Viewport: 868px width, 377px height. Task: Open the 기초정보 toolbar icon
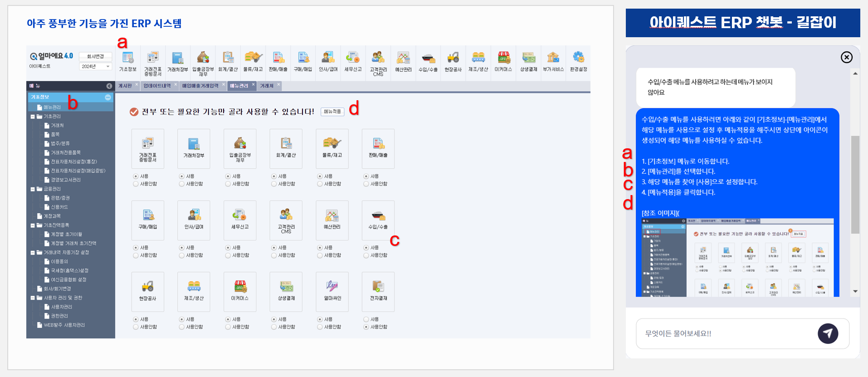127,62
